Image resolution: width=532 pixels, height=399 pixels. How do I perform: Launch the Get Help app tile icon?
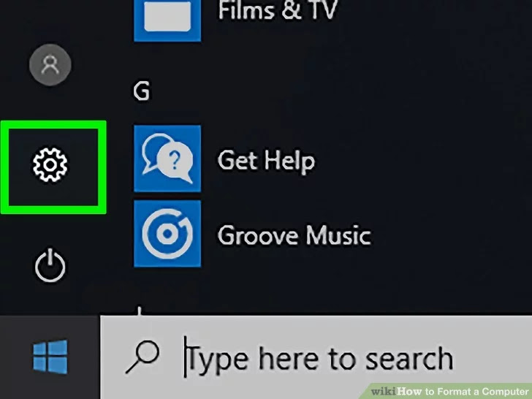[x=167, y=159]
